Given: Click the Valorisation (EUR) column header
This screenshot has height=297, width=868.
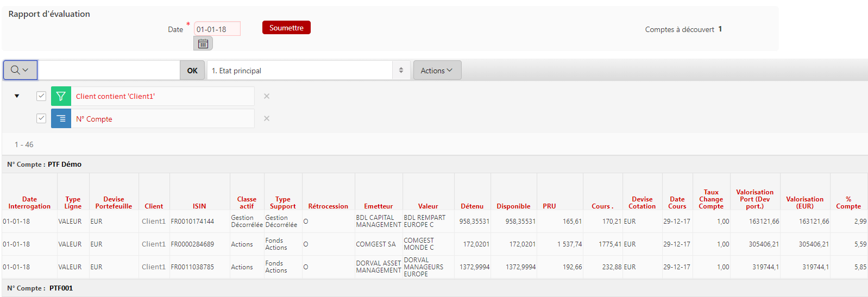Looking at the screenshot, I should (x=804, y=203).
